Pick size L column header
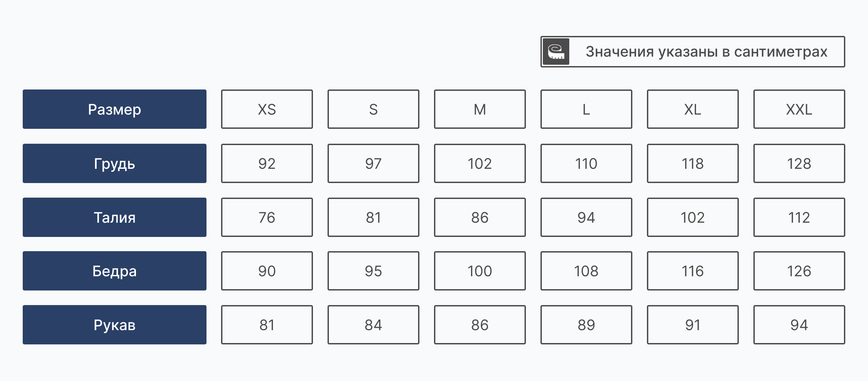Screen dimensions: 868x381 586,109
